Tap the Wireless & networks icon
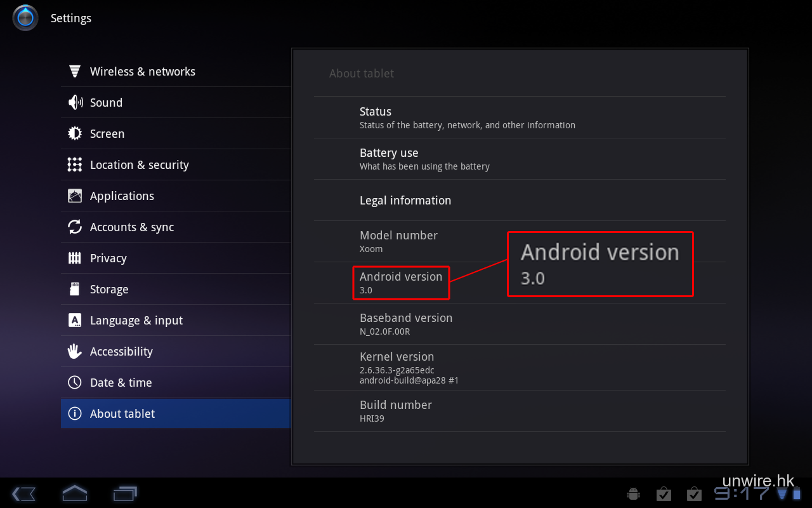 pos(75,72)
